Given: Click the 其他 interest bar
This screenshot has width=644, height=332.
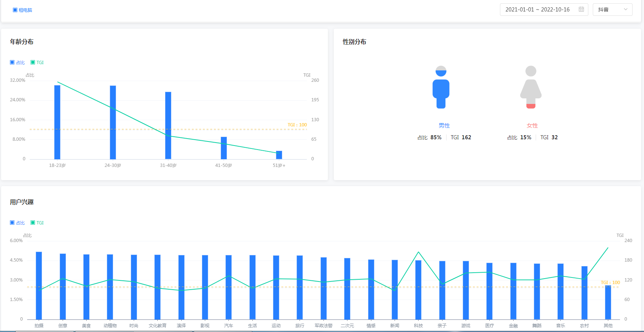Looking at the screenshot, I should click(608, 303).
